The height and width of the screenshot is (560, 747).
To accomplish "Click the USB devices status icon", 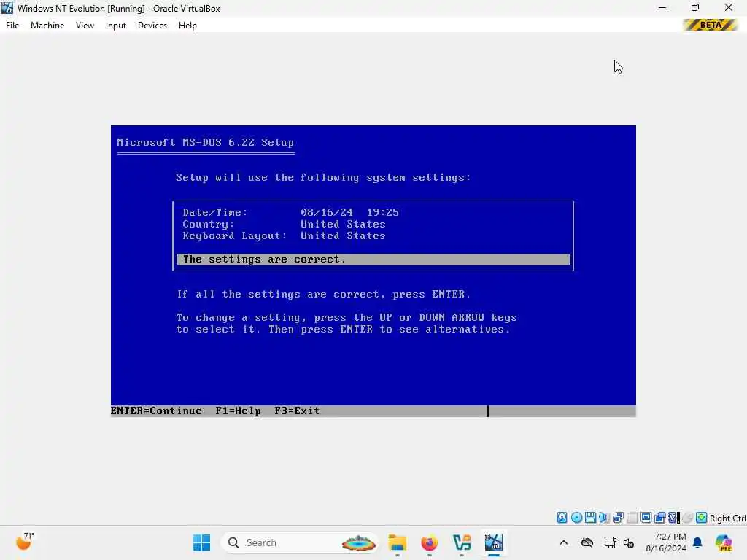I will click(632, 518).
